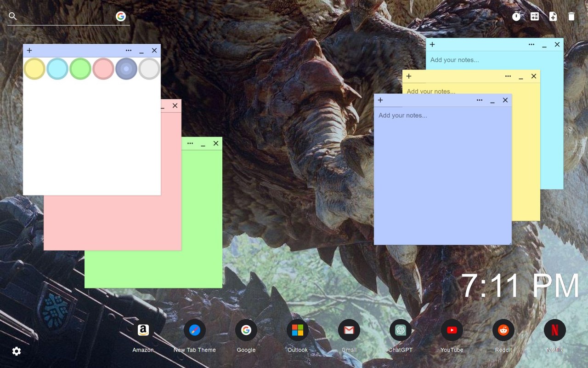
Task: Open the ChatGPT shortcut
Action: pos(401,330)
